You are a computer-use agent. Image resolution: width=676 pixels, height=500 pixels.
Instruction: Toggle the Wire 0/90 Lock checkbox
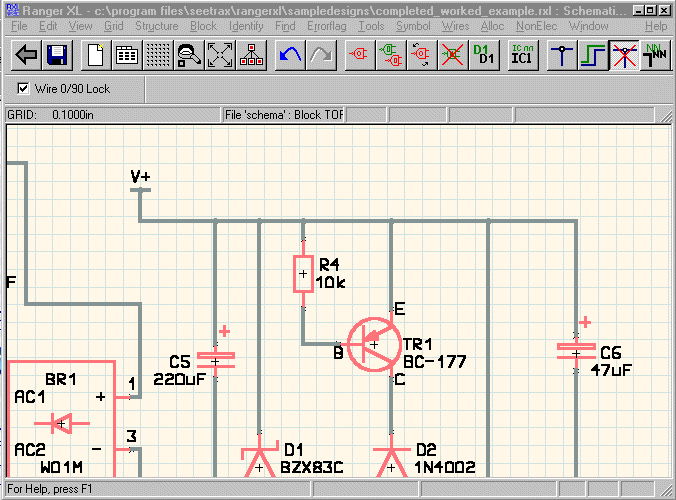(x=23, y=88)
